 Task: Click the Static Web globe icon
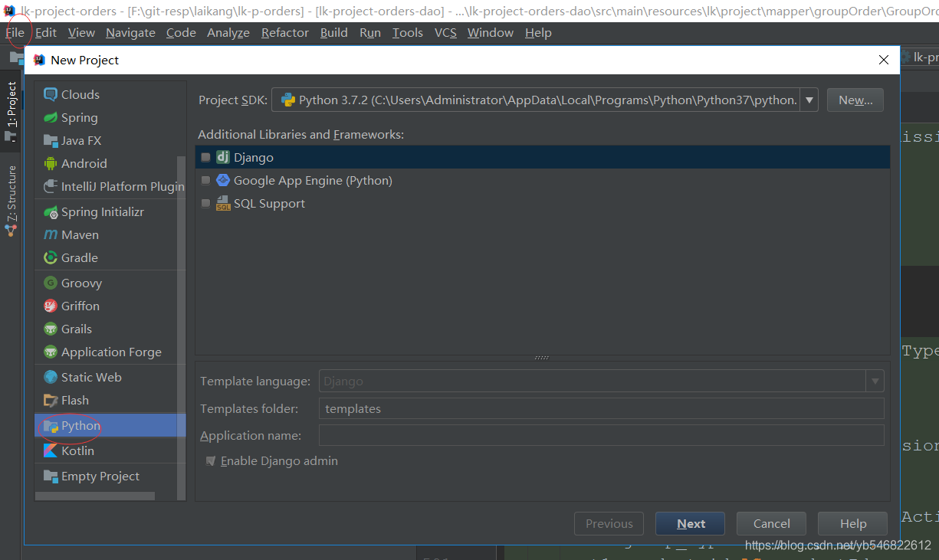coord(51,377)
